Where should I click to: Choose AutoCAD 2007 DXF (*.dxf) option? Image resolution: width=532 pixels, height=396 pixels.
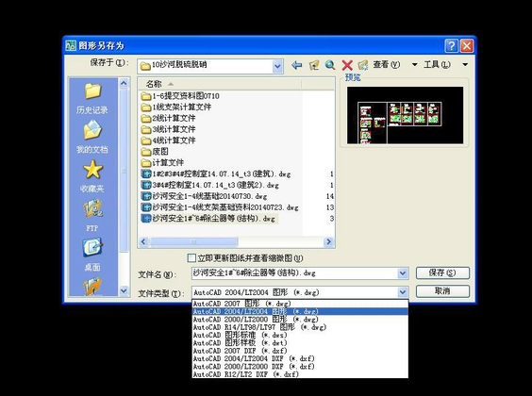click(x=300, y=351)
